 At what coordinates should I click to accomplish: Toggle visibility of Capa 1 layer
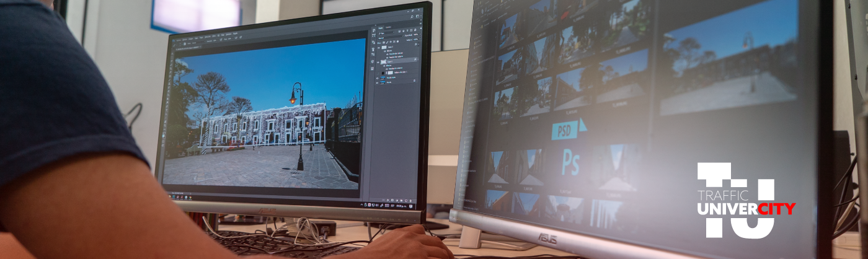tap(379, 62)
